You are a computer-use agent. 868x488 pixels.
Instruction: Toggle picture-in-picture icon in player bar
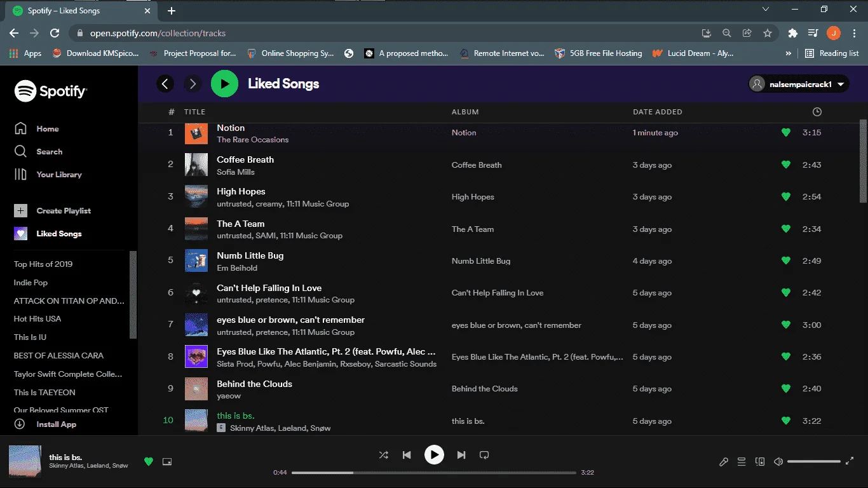167,461
